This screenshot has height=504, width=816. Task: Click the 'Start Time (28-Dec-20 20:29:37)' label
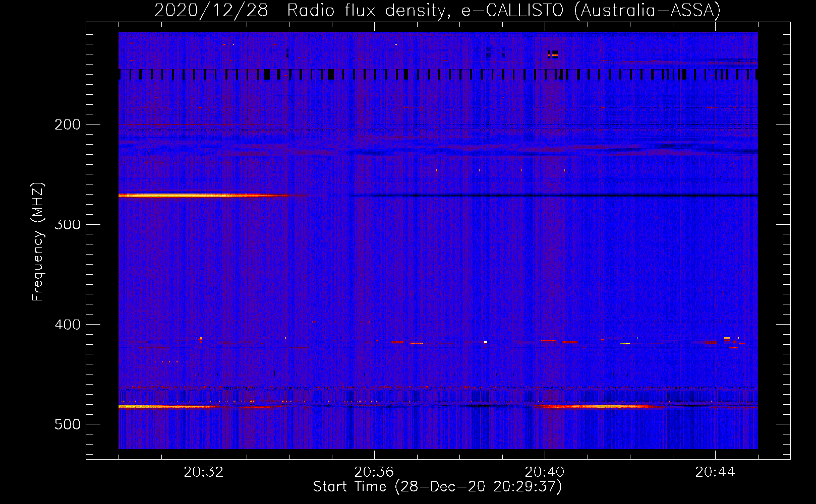437,487
